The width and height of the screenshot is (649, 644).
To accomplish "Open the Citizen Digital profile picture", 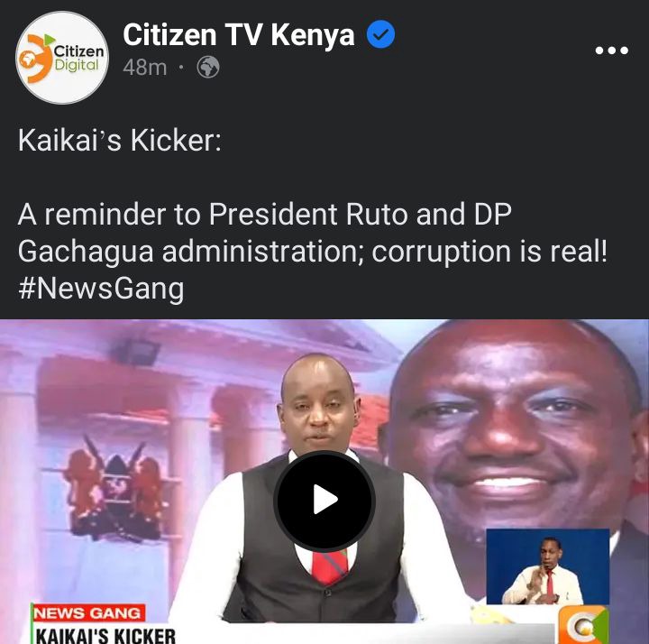I will click(x=62, y=58).
